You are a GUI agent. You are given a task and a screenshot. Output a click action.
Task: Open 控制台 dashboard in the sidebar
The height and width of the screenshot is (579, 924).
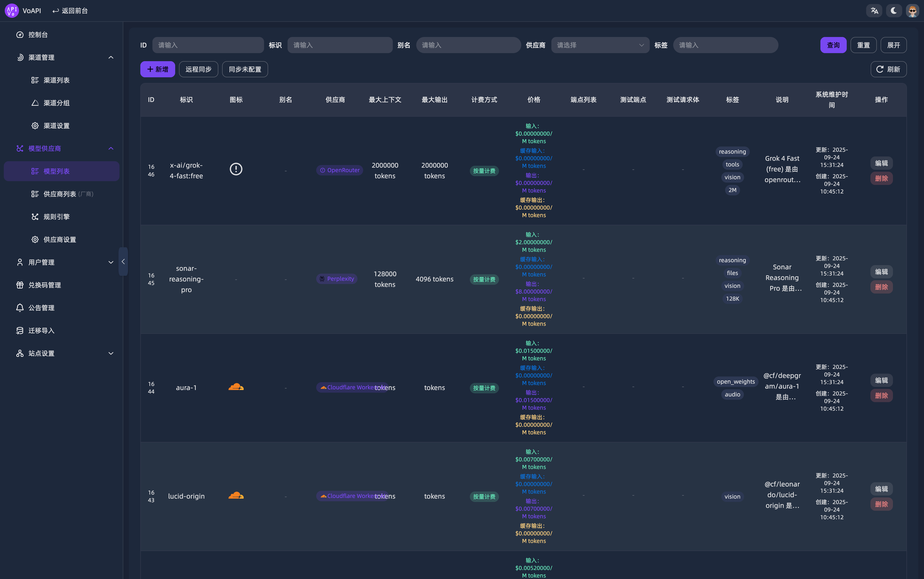[38, 34]
